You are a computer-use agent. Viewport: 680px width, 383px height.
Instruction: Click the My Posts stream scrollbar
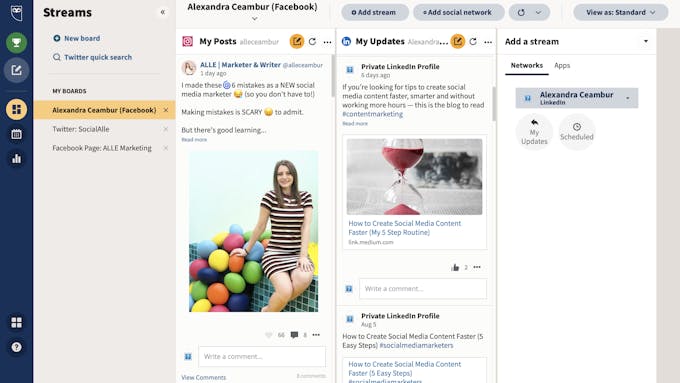click(x=333, y=76)
